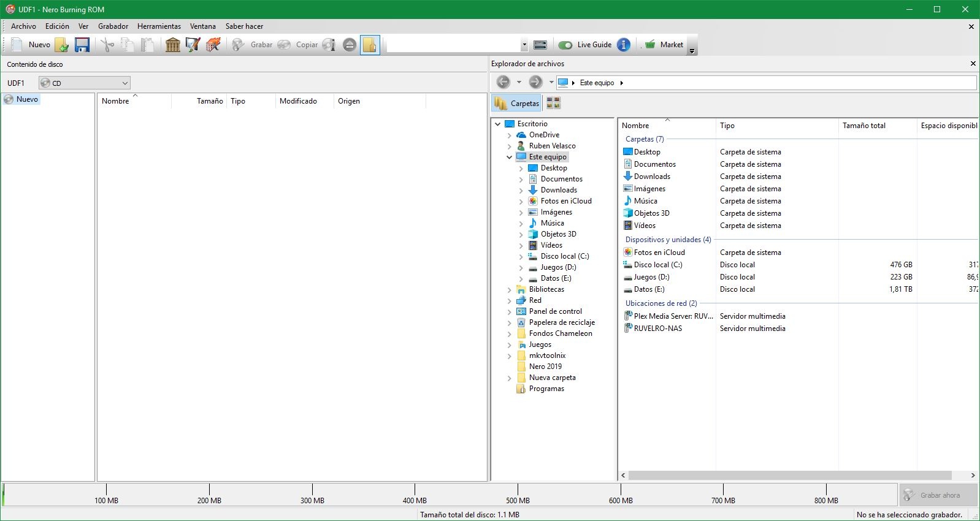Open Nero CoverDesigner icon in toolbar
The image size is (980, 521).
pyautogui.click(x=193, y=45)
